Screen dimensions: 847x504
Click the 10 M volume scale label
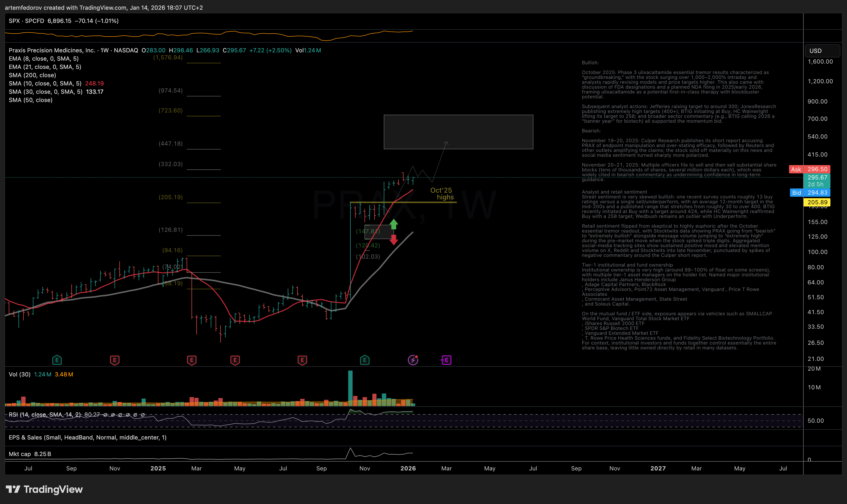pyautogui.click(x=814, y=388)
